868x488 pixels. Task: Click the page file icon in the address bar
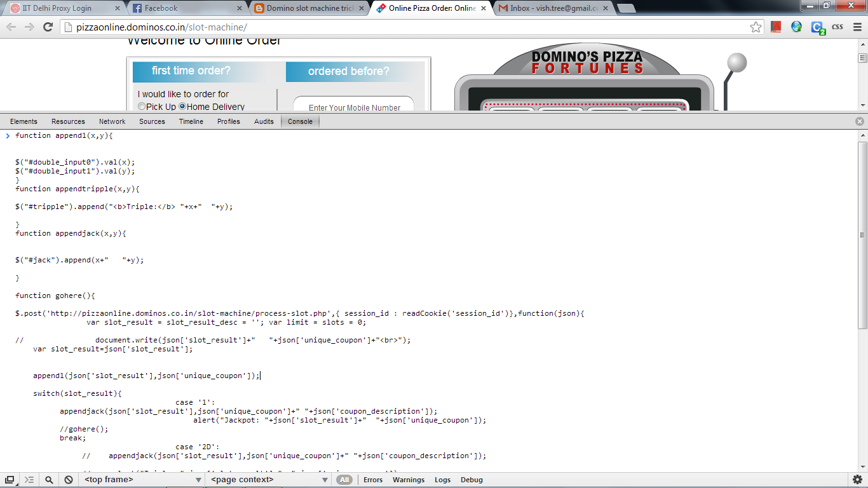point(69,27)
